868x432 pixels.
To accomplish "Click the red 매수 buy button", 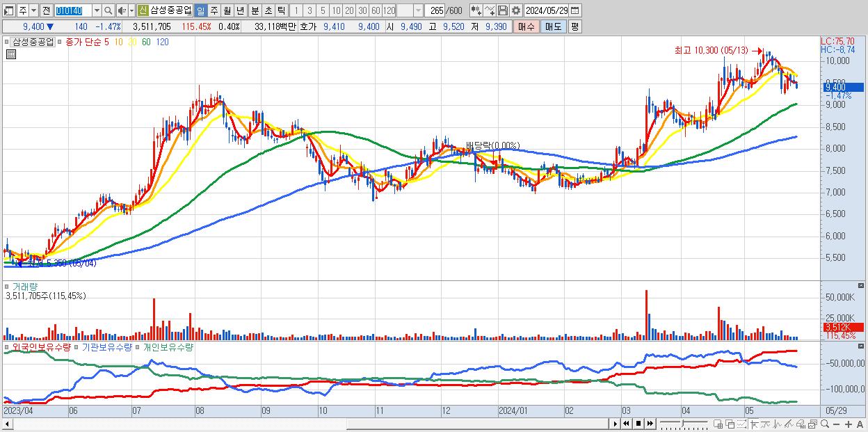I will coord(527,26).
